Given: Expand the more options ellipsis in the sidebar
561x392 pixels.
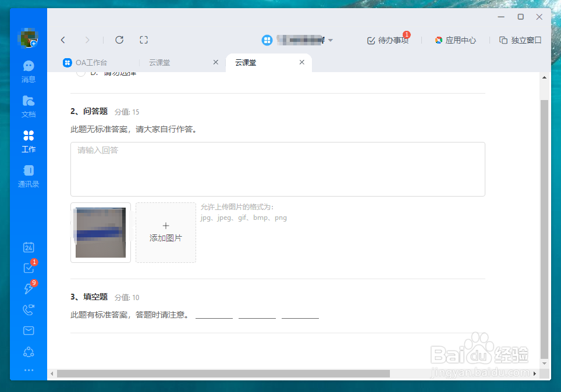Looking at the screenshot, I should pos(28,370).
